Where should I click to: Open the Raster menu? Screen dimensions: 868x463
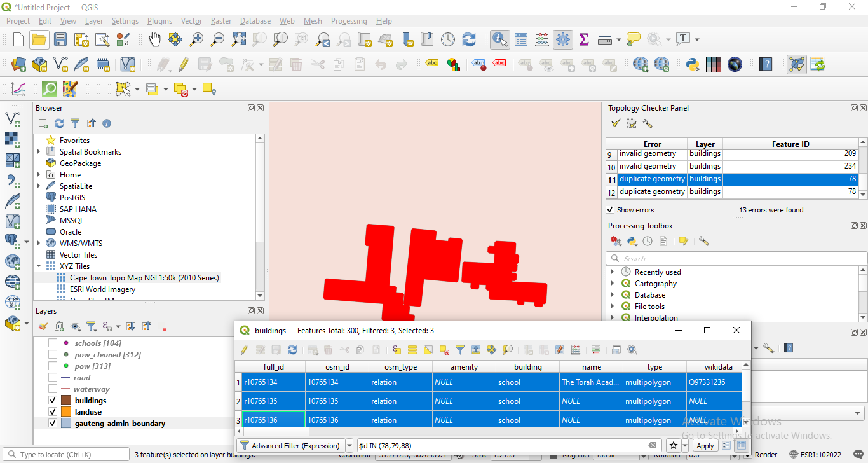(x=221, y=21)
